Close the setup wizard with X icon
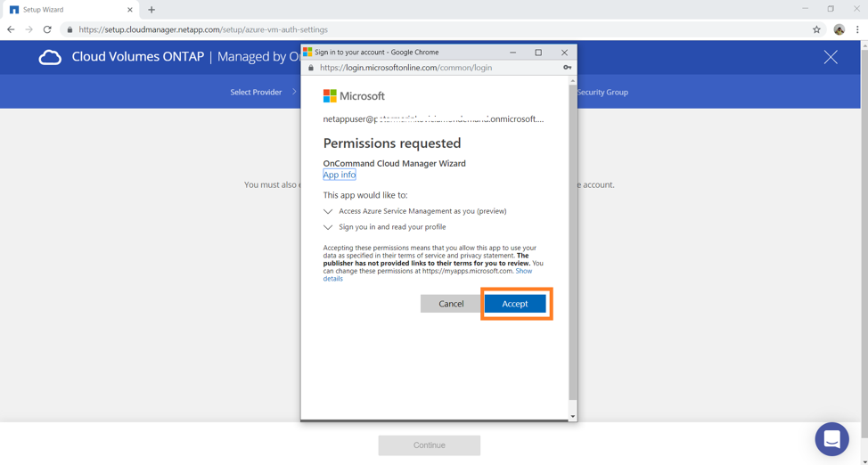The width and height of the screenshot is (868, 465). 831,57
